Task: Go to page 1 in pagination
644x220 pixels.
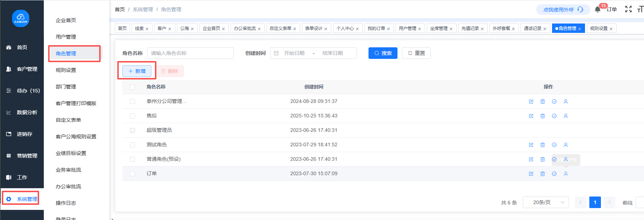Action: click(595, 202)
